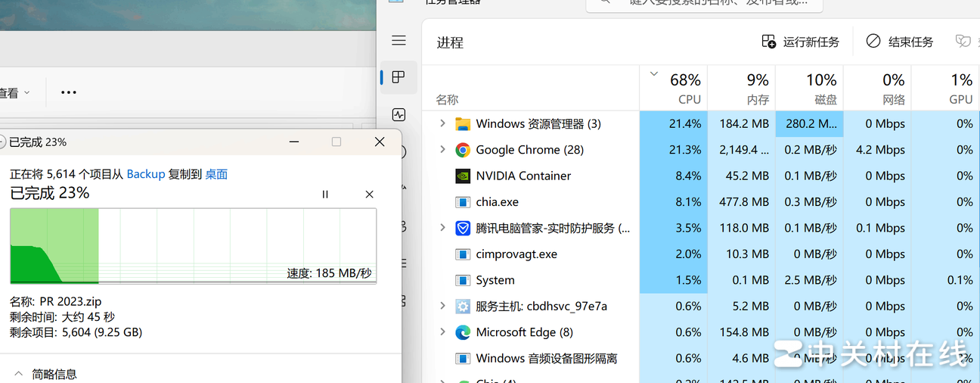
Task: Open the 查看 dropdown in Explorer
Action: point(15,92)
